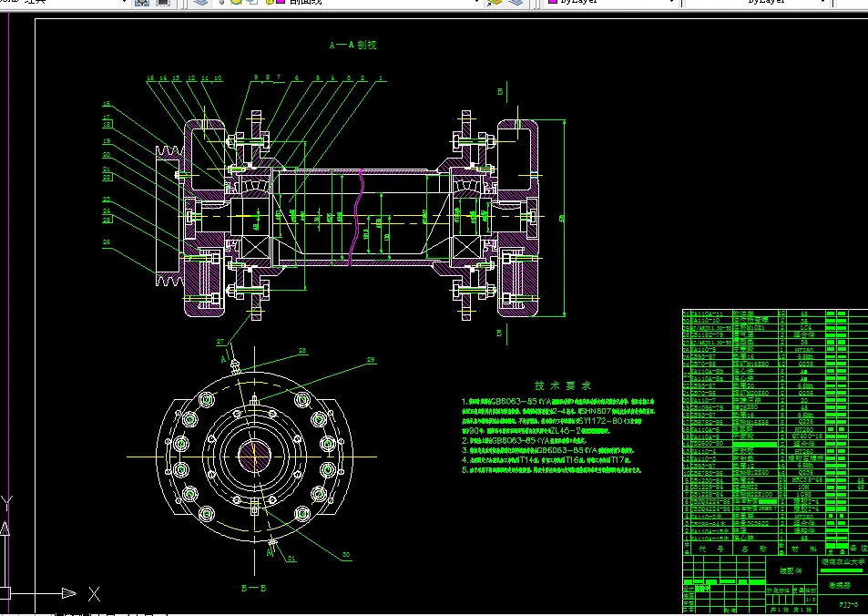Select the 激振器 drawing title
The image size is (868, 616).
coord(839,585)
